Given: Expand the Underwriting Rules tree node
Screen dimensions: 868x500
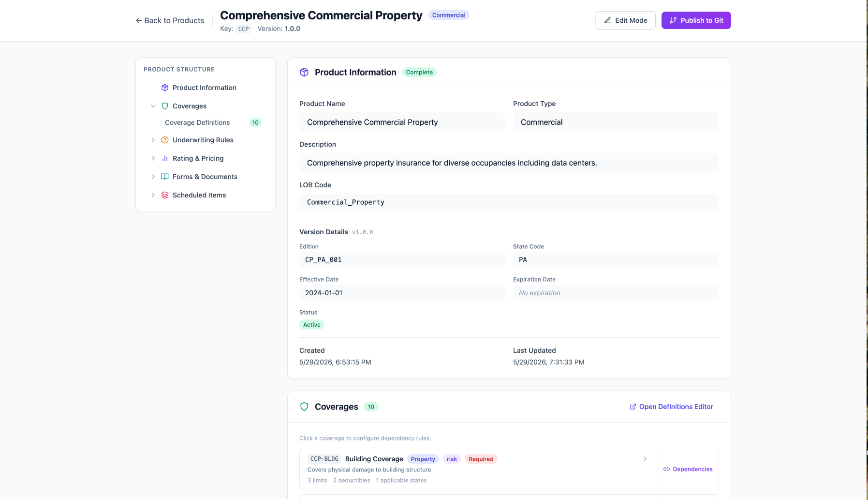Looking at the screenshot, I should (x=153, y=140).
